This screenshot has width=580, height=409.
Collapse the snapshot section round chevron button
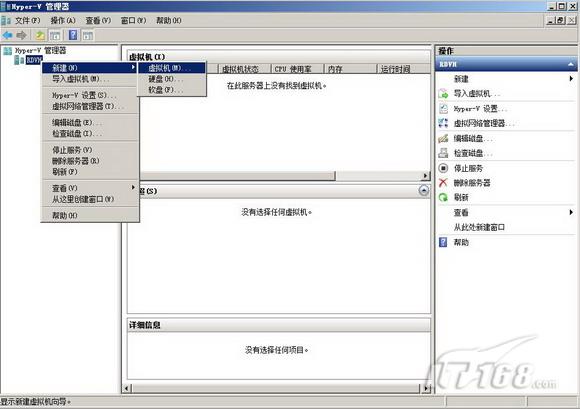click(424, 190)
